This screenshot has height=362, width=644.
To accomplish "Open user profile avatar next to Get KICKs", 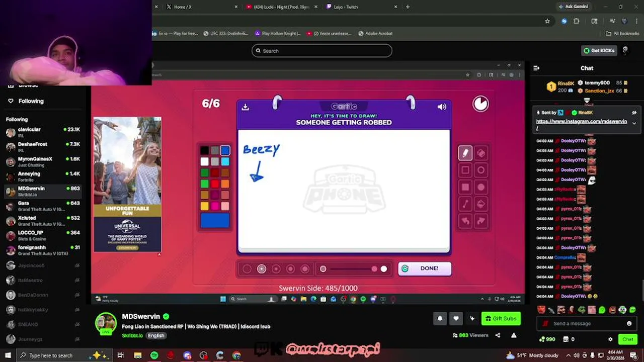I will point(625,50).
